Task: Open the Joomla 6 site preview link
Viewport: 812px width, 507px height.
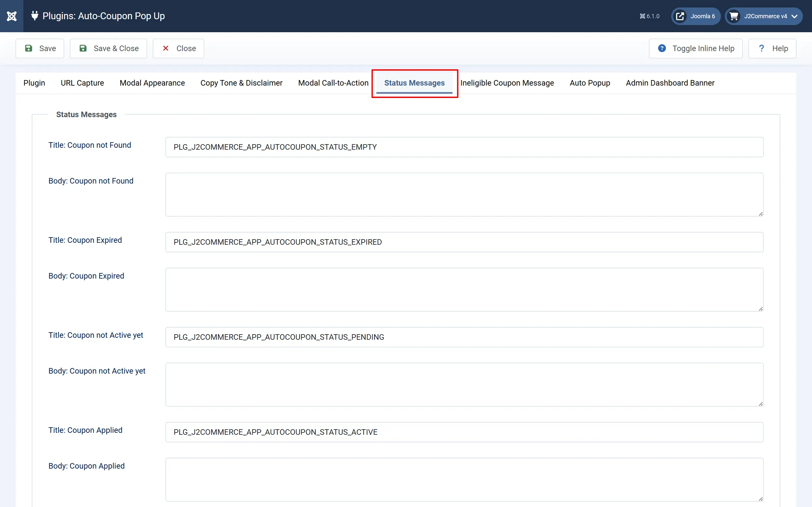Action: coord(696,16)
